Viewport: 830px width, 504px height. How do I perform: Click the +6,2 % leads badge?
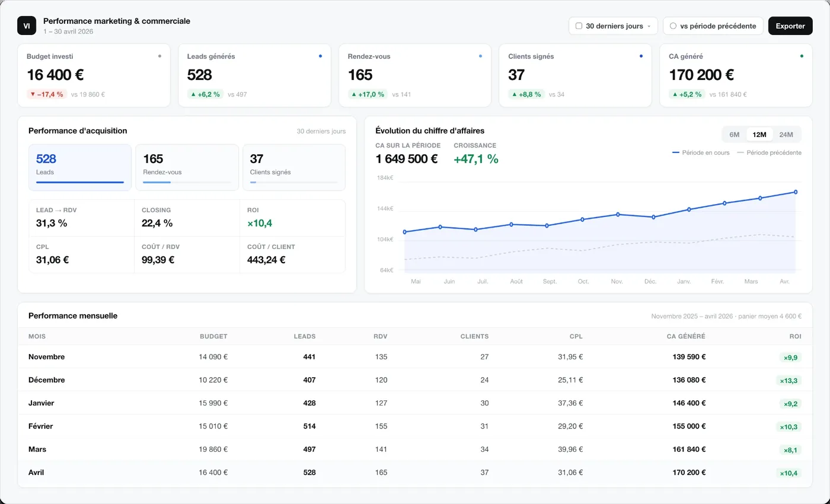pos(205,94)
